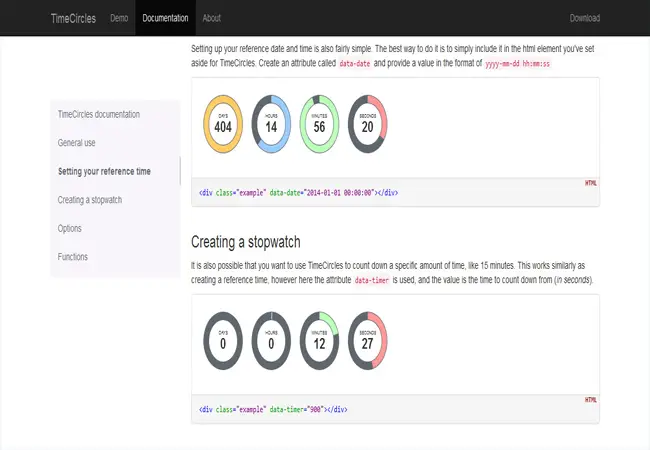The image size is (650, 450).
Task: Click the stopwatch Minutes circle showing 12
Action: 319,341
